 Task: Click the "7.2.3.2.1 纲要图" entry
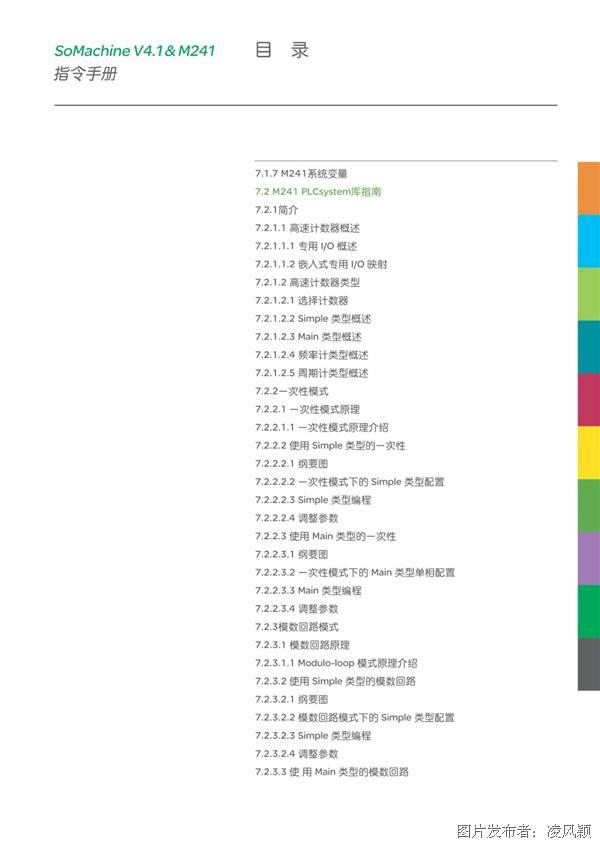pos(291,699)
